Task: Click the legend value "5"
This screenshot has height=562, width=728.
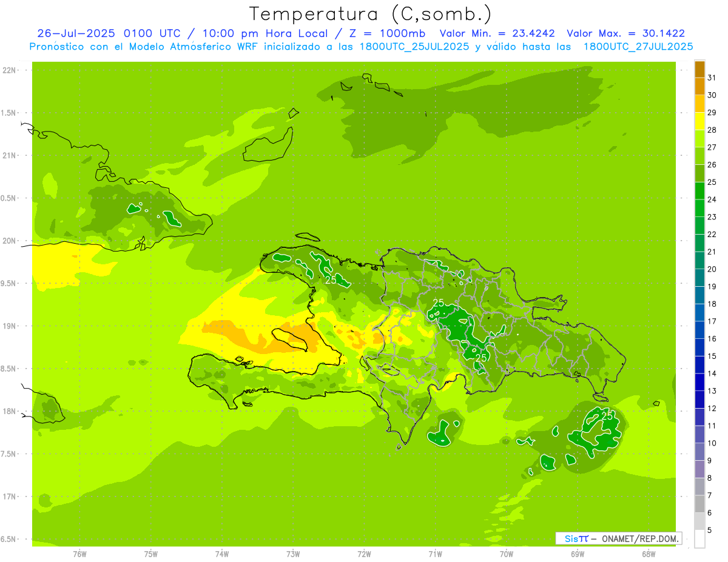Action: pos(710,530)
